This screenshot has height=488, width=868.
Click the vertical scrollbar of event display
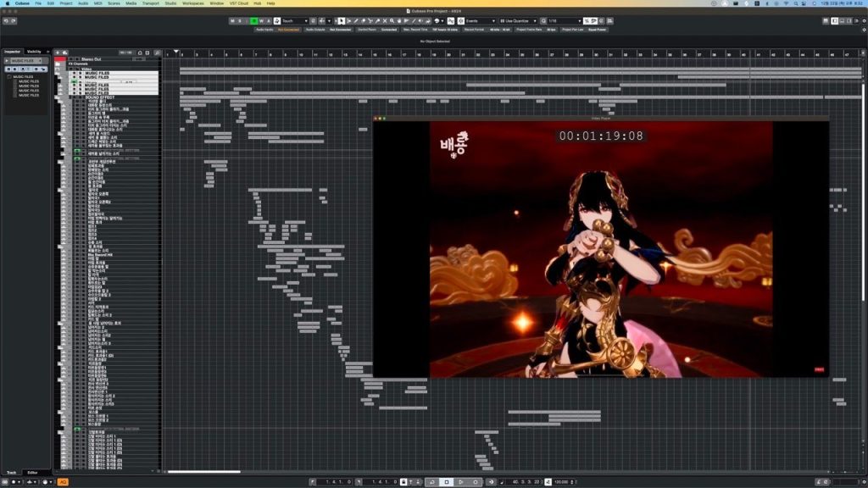coord(863,194)
